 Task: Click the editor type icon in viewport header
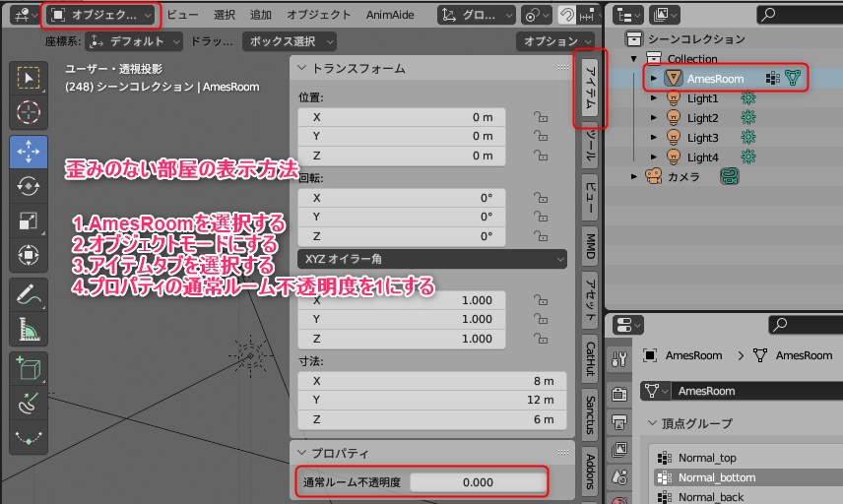click(x=25, y=15)
